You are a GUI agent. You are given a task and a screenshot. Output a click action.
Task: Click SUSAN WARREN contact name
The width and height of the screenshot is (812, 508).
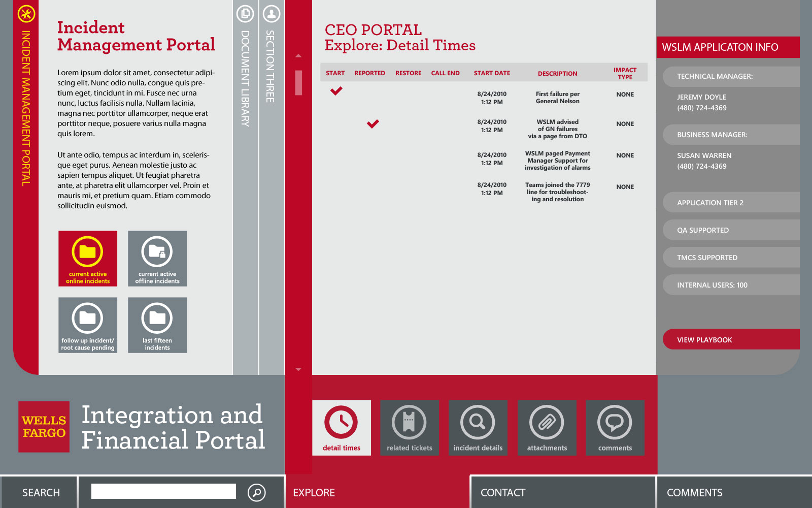click(704, 155)
